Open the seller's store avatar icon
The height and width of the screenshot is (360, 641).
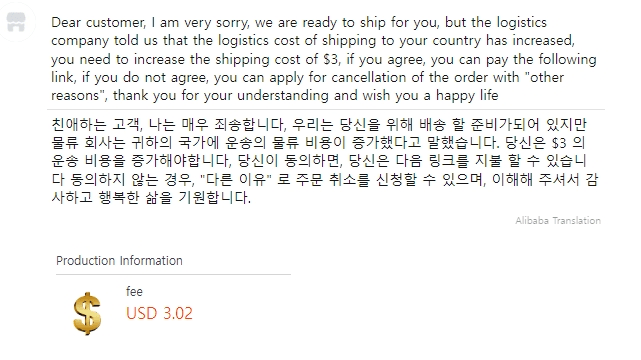pos(16,22)
